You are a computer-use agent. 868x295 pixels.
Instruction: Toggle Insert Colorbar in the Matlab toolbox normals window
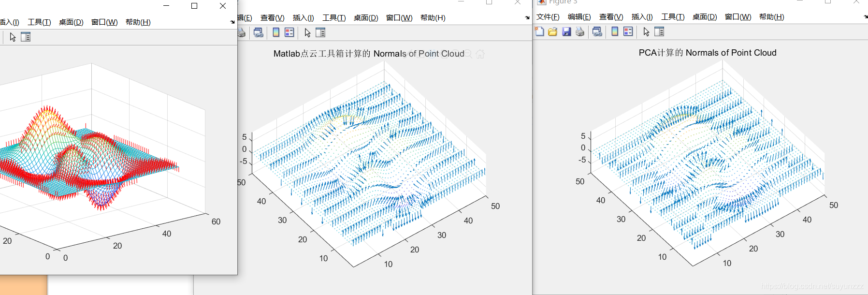click(x=276, y=32)
